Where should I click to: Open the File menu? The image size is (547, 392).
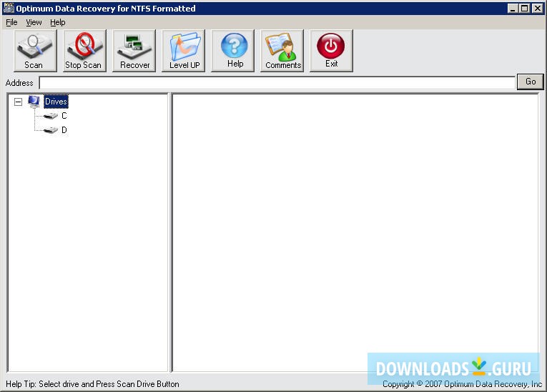click(x=11, y=22)
